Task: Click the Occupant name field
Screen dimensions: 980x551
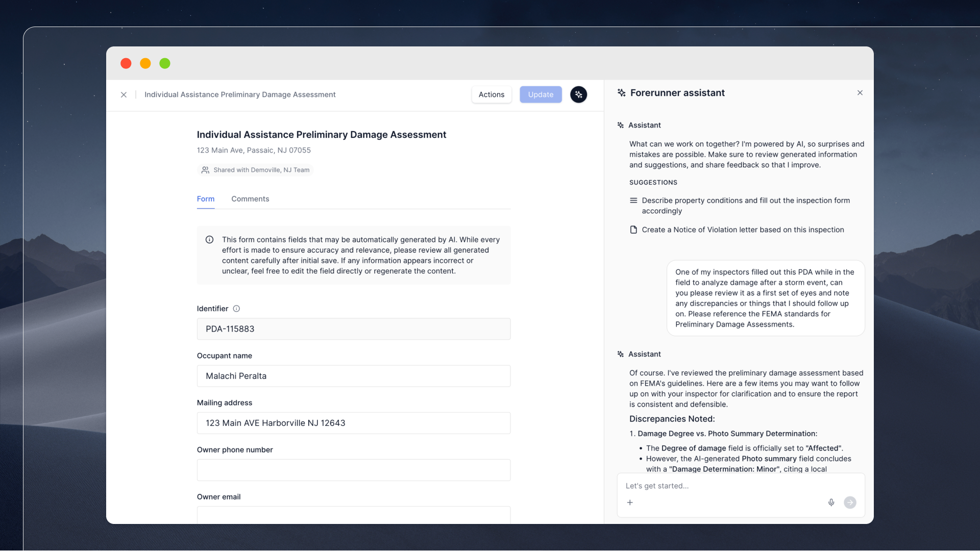Action: pos(353,376)
